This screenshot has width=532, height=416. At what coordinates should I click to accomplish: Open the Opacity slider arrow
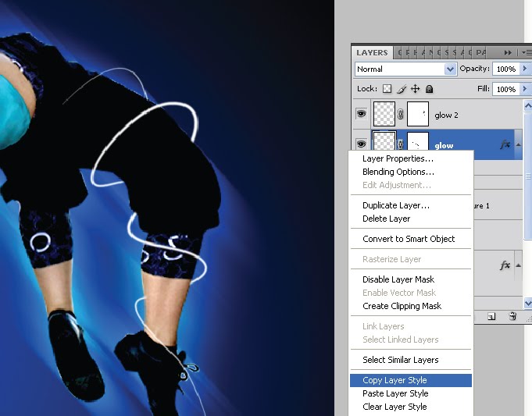pos(525,69)
